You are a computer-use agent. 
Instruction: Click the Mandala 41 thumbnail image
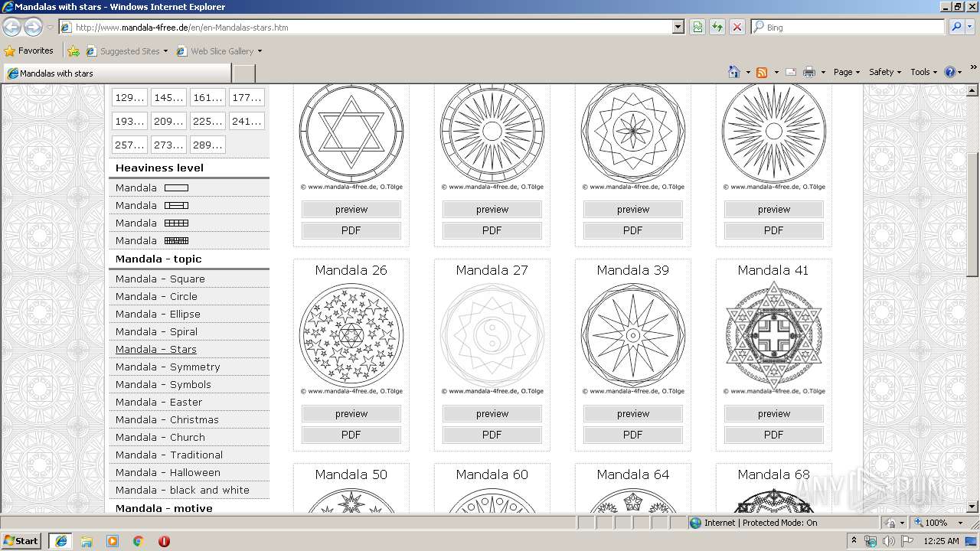774,335
